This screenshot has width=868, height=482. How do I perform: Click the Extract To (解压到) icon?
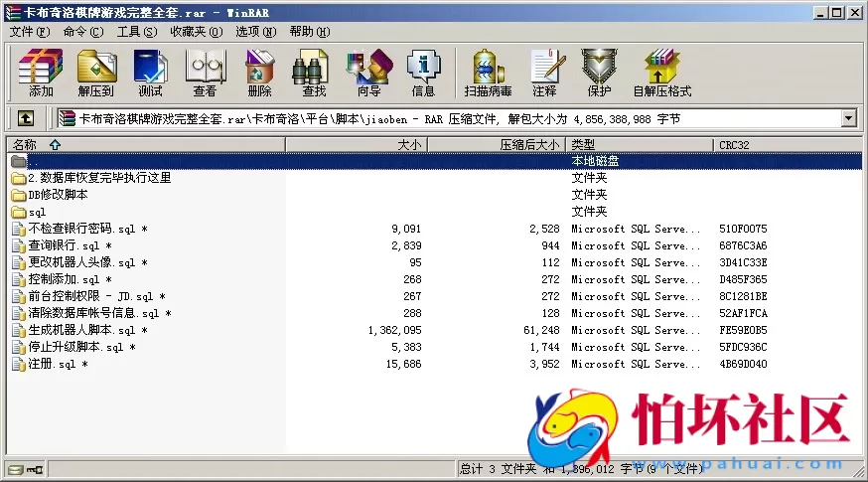pos(95,73)
